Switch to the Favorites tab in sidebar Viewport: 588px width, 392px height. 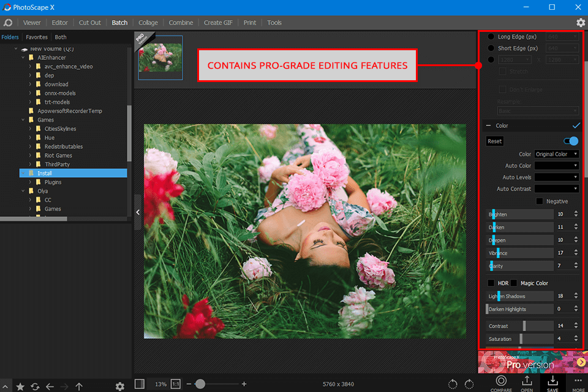[36, 37]
